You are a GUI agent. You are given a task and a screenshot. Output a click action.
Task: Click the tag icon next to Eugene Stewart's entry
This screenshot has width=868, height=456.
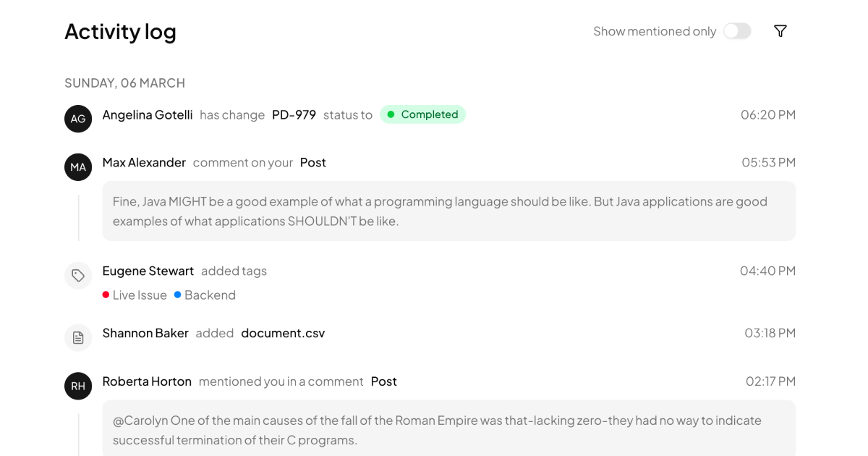[78, 275]
